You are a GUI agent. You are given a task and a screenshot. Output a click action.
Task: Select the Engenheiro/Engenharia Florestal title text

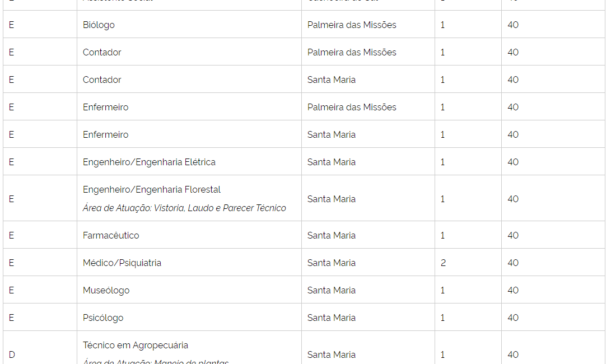click(152, 189)
